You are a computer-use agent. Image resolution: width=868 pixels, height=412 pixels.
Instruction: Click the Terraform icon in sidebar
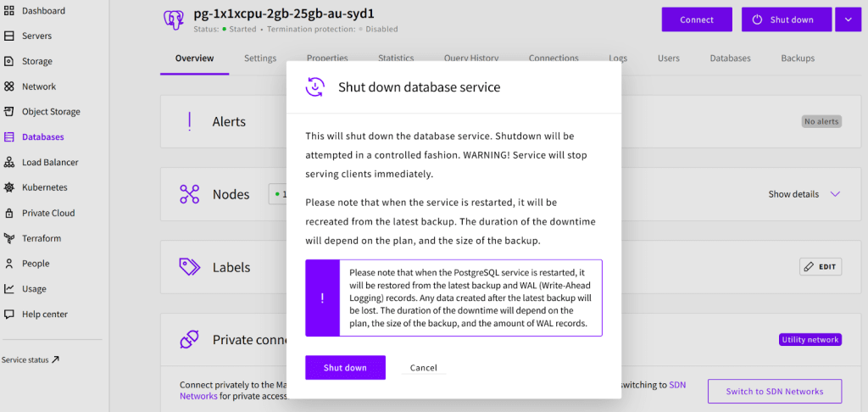point(8,238)
